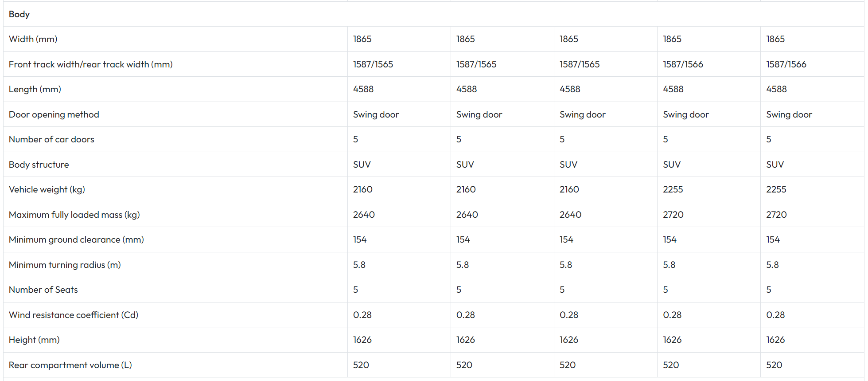Select the first column's Swing door cell

click(376, 114)
